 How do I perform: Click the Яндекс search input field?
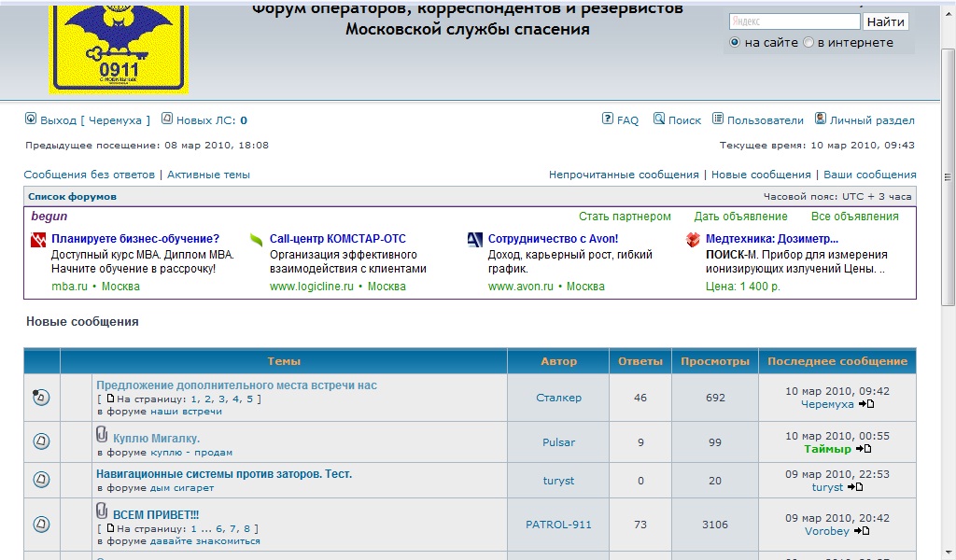pyautogui.click(x=794, y=21)
